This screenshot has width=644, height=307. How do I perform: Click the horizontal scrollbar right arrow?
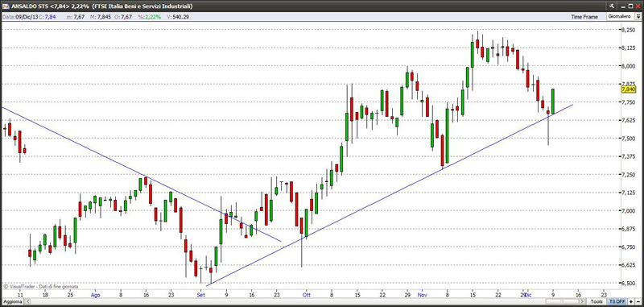click(x=582, y=301)
